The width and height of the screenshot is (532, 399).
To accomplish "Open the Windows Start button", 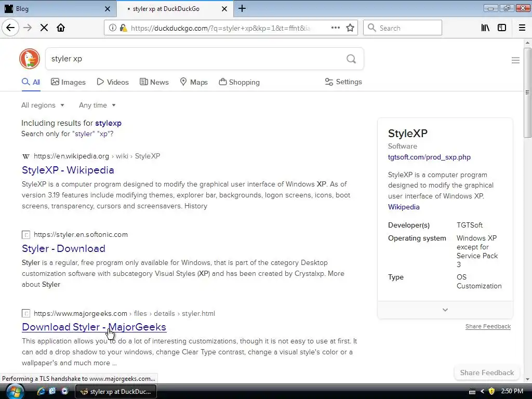I will [15, 392].
